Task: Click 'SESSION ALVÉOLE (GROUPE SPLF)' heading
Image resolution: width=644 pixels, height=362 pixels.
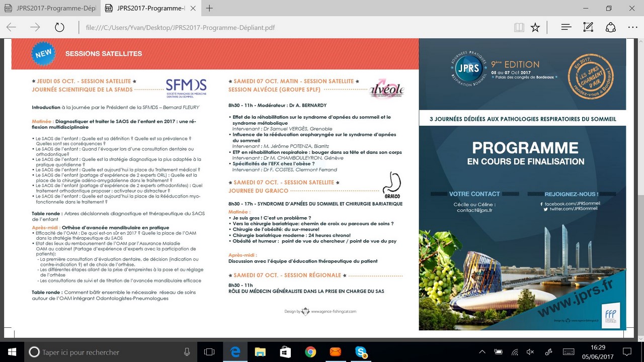Action: click(274, 89)
